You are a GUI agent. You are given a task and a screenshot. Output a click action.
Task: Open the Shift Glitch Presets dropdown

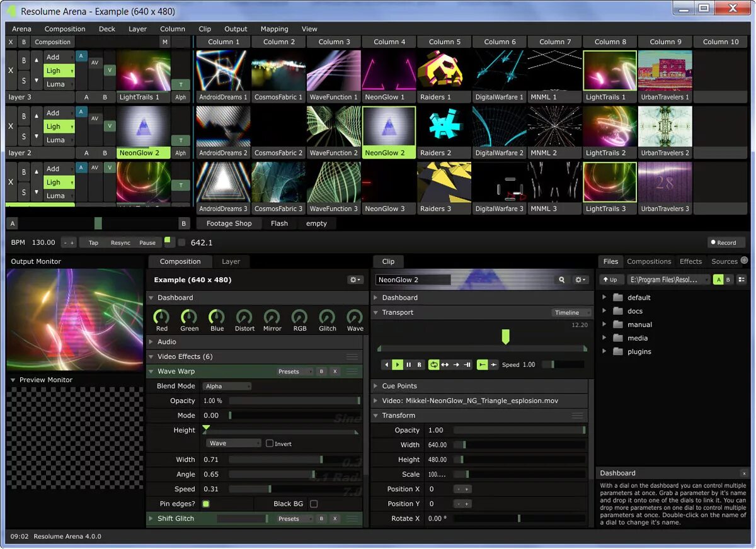click(295, 518)
